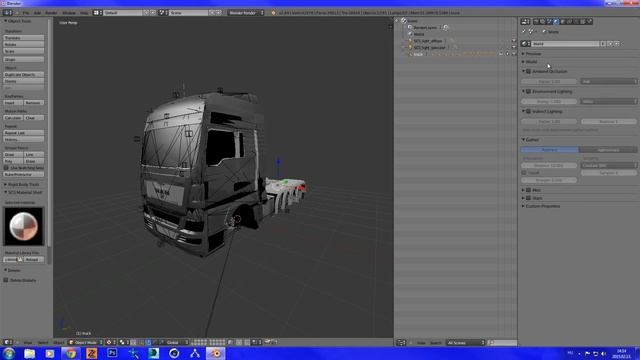Click the truck object icon in outliner

tap(410, 54)
